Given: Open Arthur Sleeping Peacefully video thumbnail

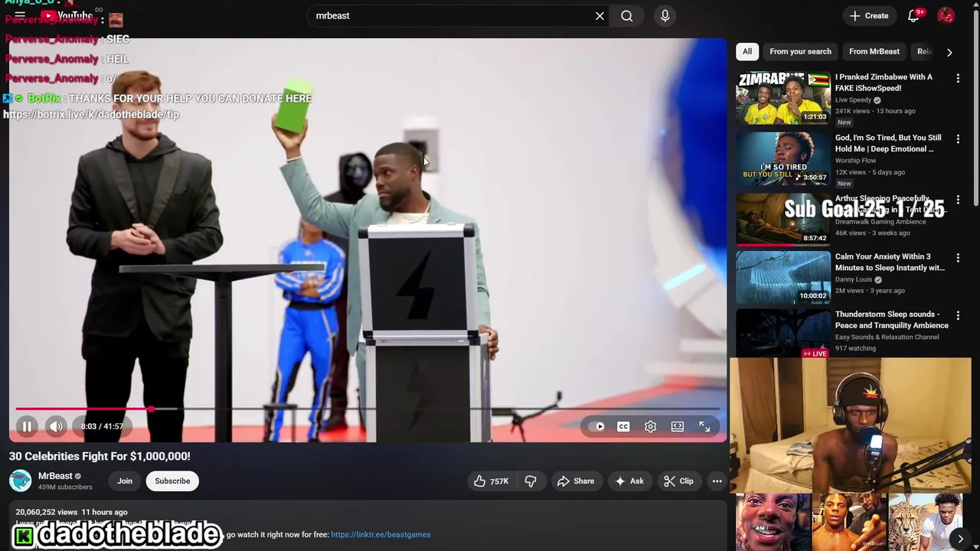Looking at the screenshot, I should 783,219.
